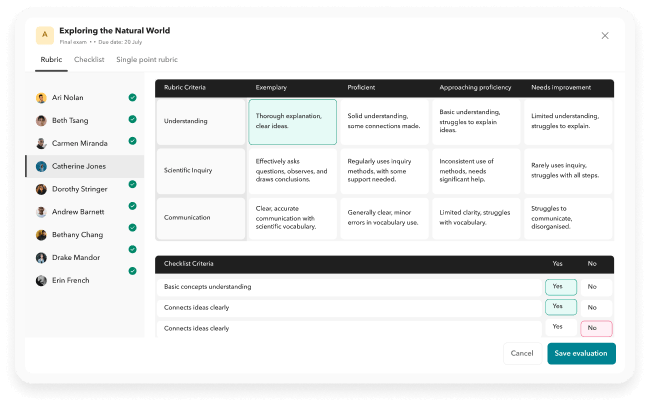Click unselected Yes beside the pink No
Viewport: 650px width, 407px height.
(560, 327)
